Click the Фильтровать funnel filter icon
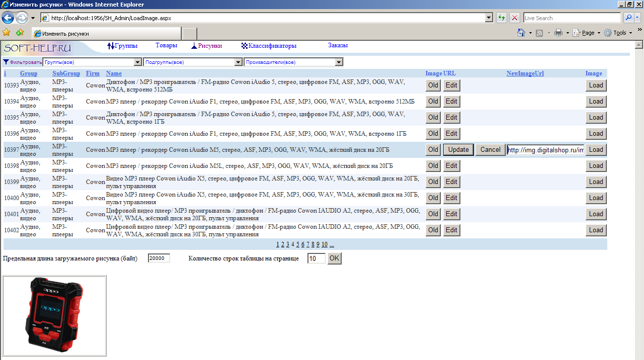 [x=6, y=62]
